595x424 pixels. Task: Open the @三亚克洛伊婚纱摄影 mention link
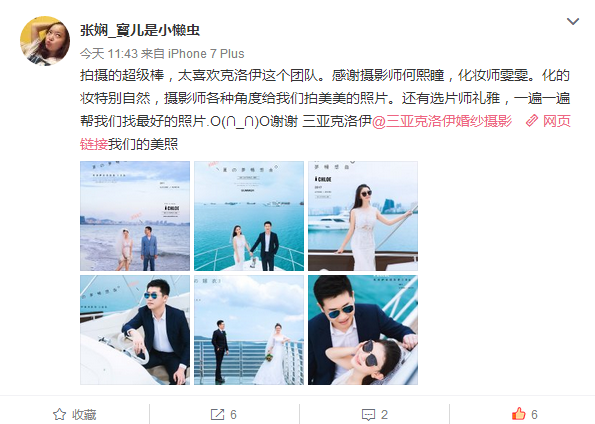442,121
